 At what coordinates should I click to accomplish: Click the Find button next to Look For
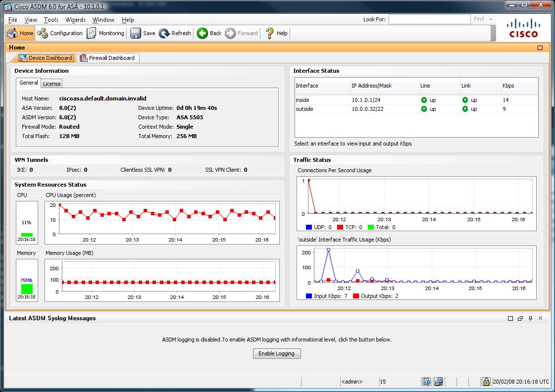pyautogui.click(x=479, y=19)
